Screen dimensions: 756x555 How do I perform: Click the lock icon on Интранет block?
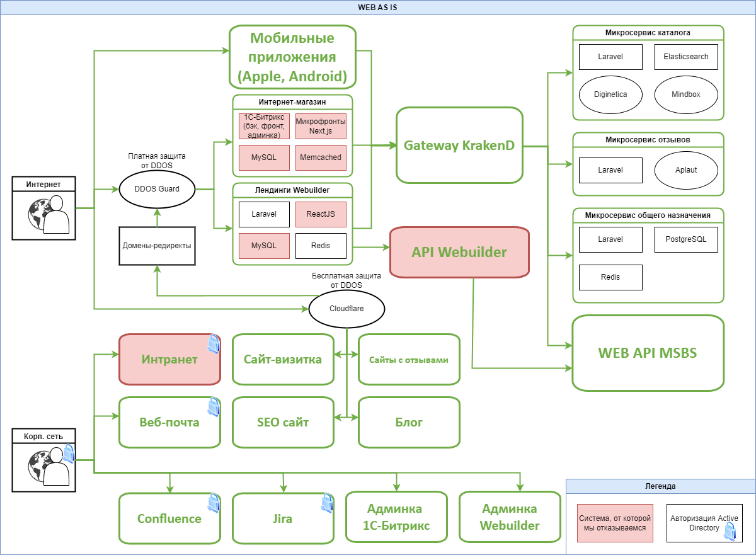(x=214, y=343)
